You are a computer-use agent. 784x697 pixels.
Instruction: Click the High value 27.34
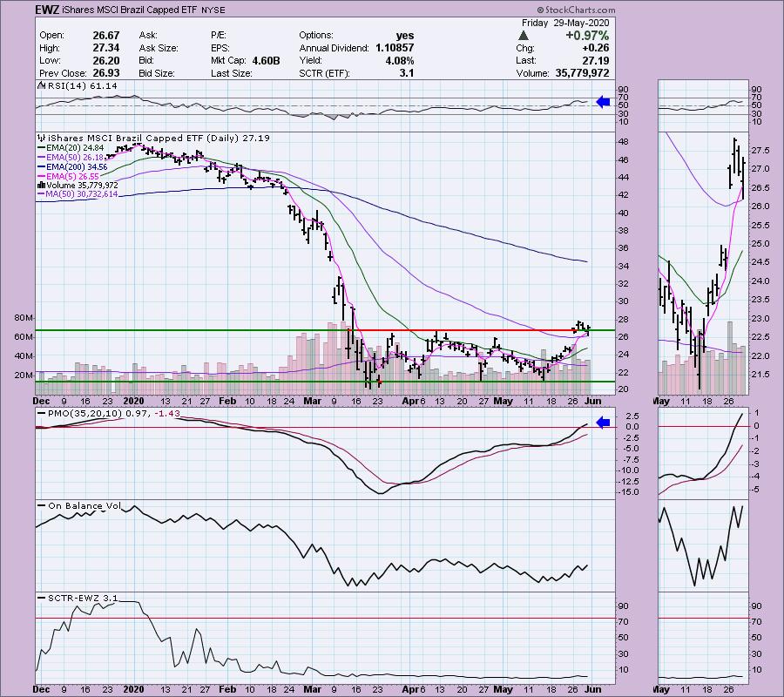(106, 48)
